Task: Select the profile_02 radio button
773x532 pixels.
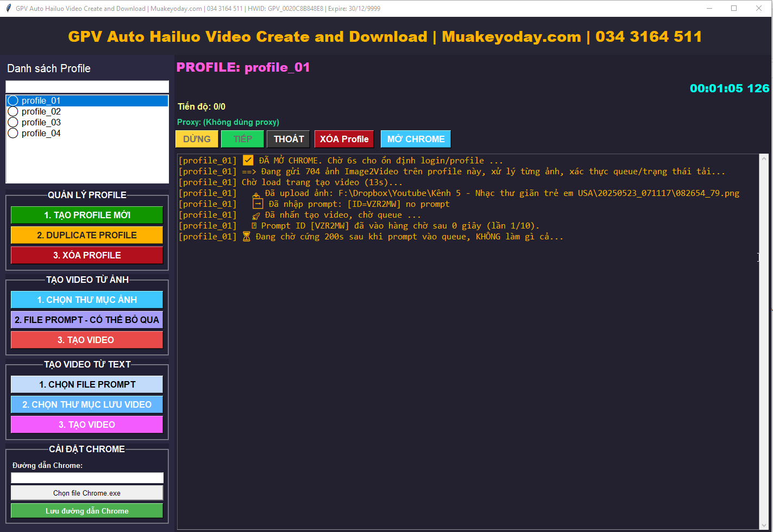Action: coord(13,111)
